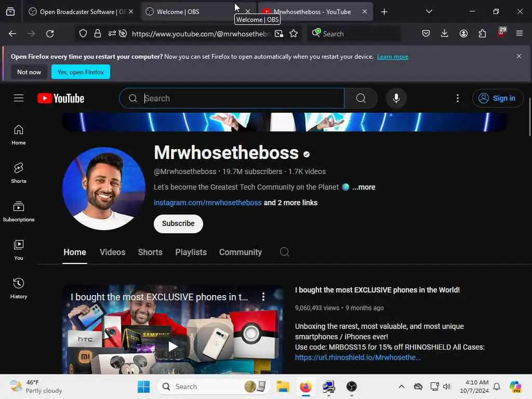
Task: Go to YouTube logo home
Action: tap(61, 98)
